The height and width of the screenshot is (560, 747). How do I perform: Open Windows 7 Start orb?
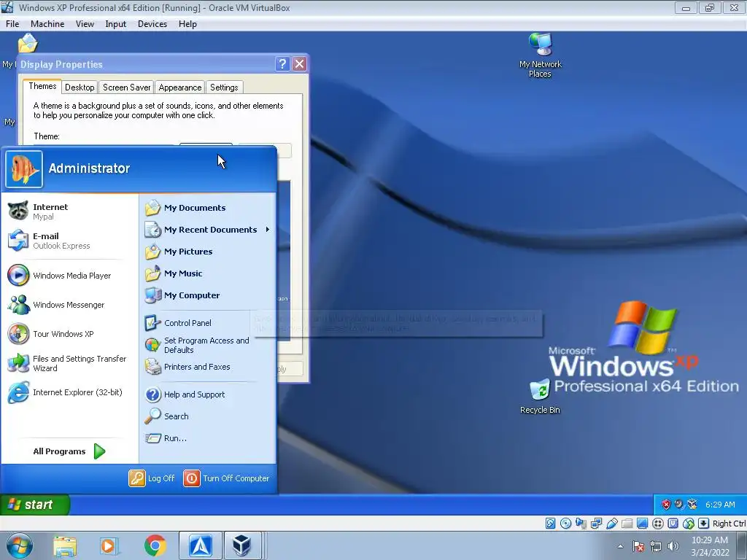pos(19,545)
